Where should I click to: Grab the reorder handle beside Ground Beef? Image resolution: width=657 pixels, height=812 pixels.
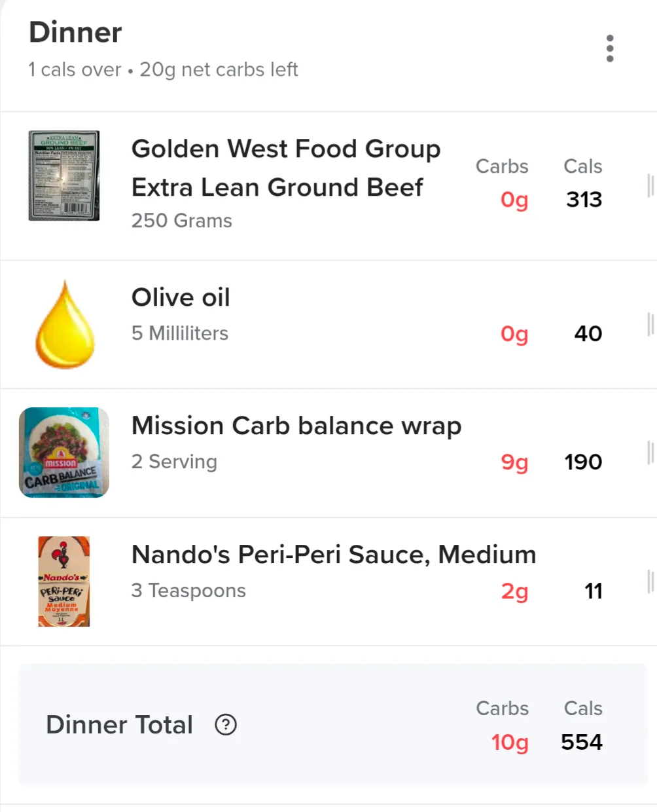[650, 186]
